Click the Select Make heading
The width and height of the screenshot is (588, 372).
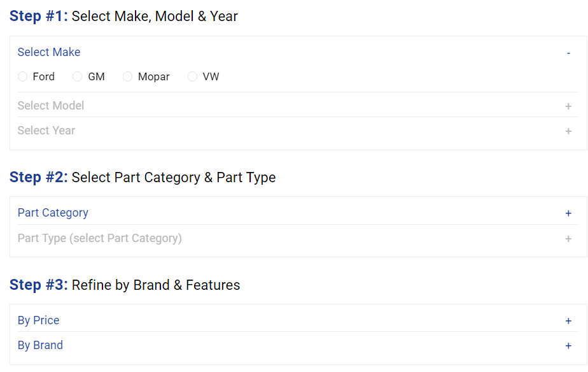coord(49,52)
